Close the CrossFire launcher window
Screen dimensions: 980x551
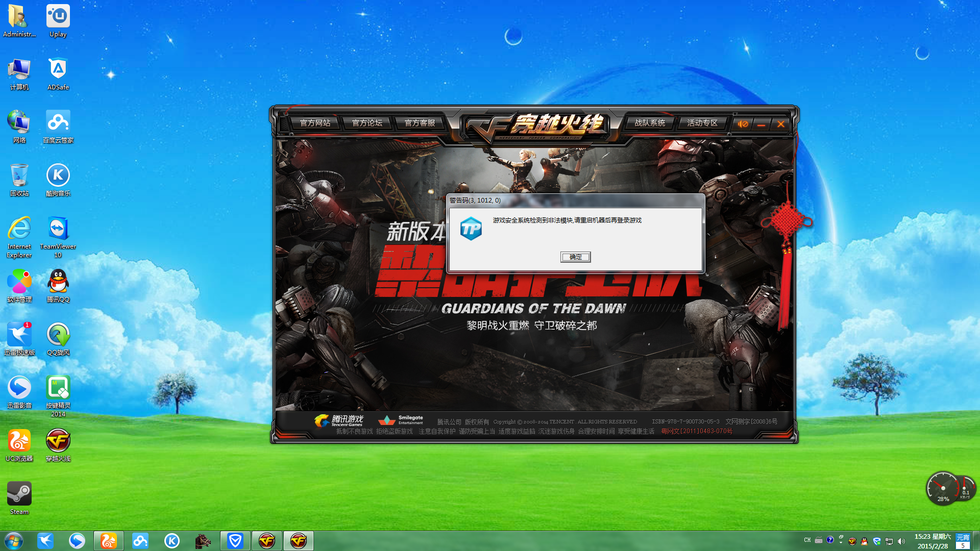(780, 124)
